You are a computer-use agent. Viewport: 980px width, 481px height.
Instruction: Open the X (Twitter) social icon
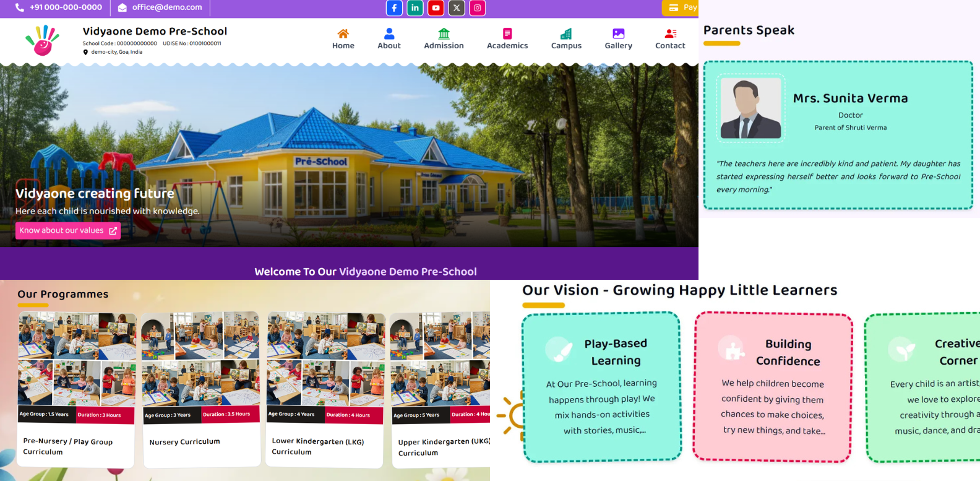click(457, 8)
